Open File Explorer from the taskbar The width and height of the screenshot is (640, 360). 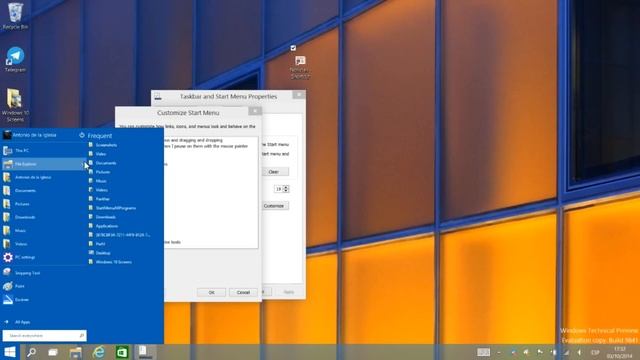click(76, 352)
